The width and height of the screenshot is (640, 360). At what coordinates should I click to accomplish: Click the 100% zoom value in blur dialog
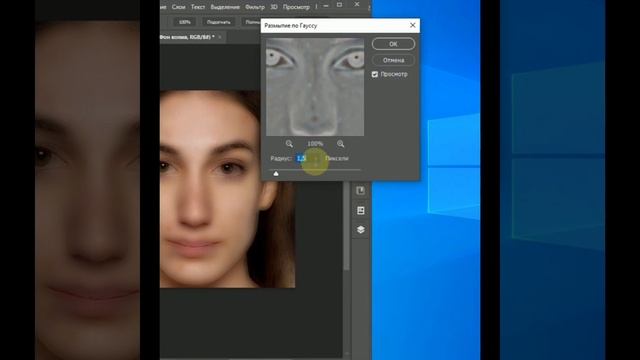pos(315,144)
